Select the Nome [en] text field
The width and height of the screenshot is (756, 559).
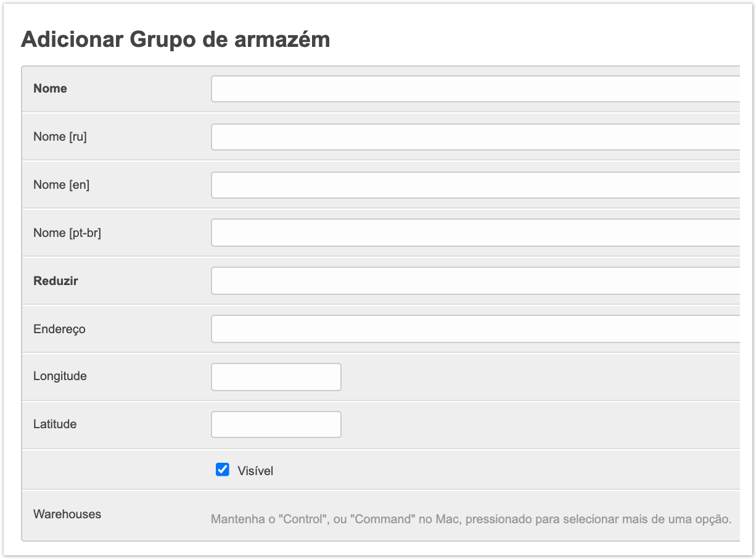475,185
